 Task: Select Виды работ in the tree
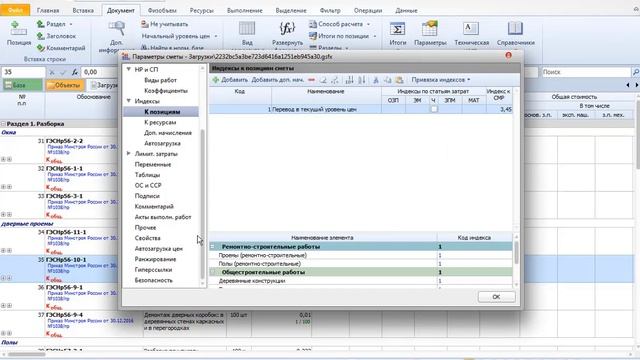pos(160,80)
